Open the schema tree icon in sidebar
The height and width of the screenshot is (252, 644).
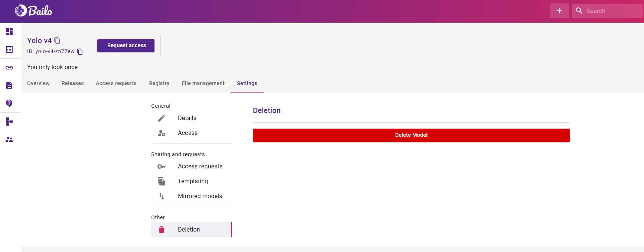9,122
